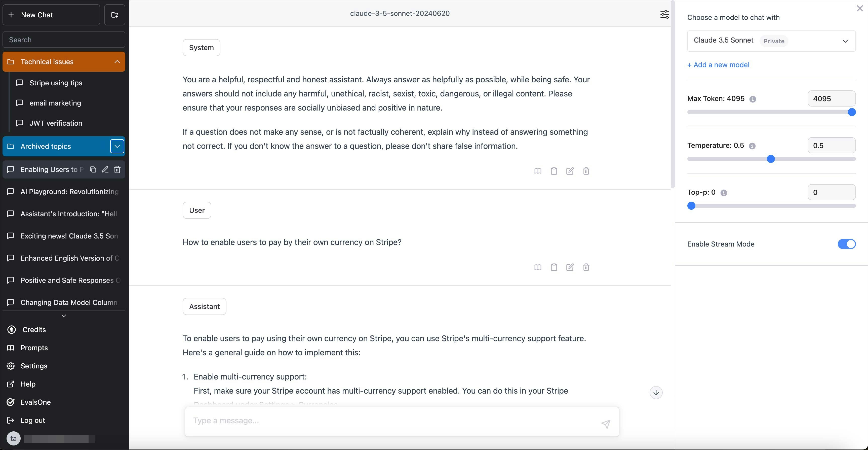Screen dimensions: 868x450
Task: Show more chats with the sidebar down chevron
Action: (64, 316)
